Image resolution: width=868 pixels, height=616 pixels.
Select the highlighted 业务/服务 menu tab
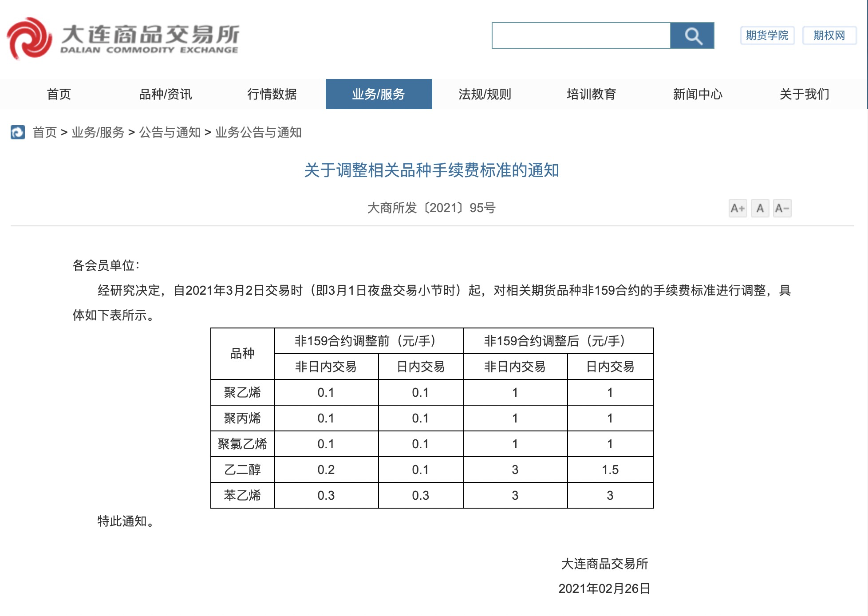[379, 94]
